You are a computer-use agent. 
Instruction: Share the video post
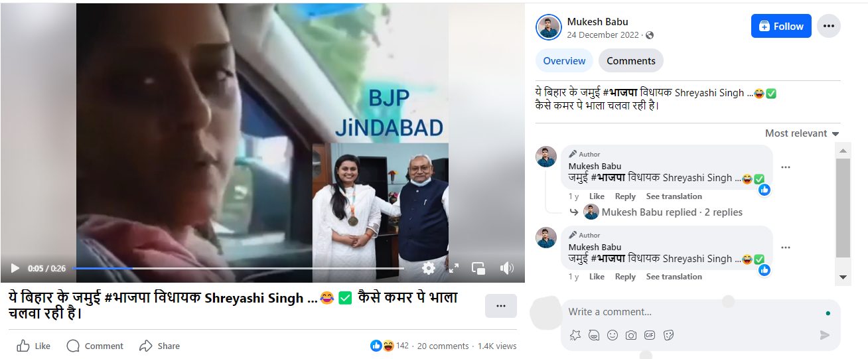[x=159, y=346]
